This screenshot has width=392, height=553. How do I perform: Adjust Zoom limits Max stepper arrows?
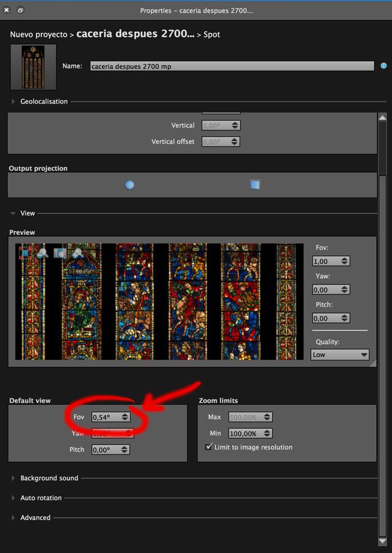pyautogui.click(x=268, y=417)
